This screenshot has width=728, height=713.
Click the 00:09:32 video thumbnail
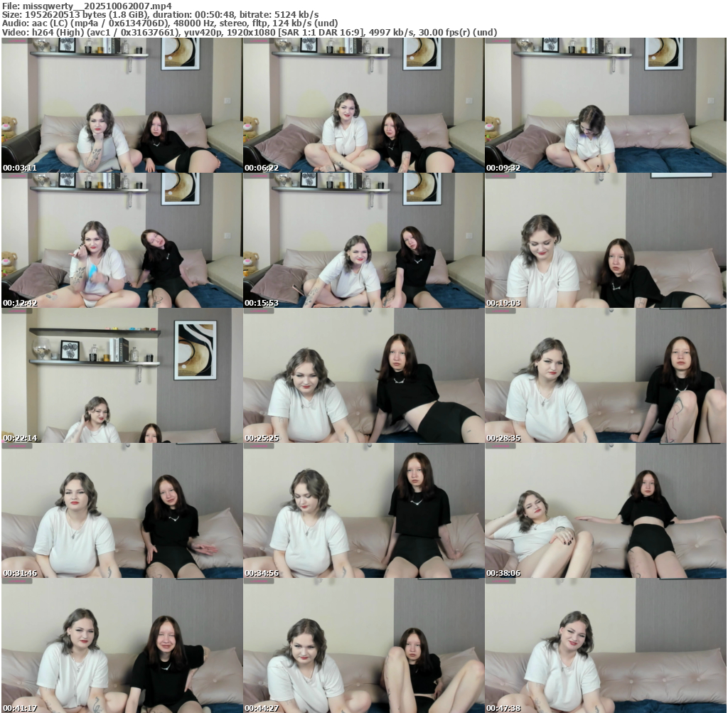605,105
